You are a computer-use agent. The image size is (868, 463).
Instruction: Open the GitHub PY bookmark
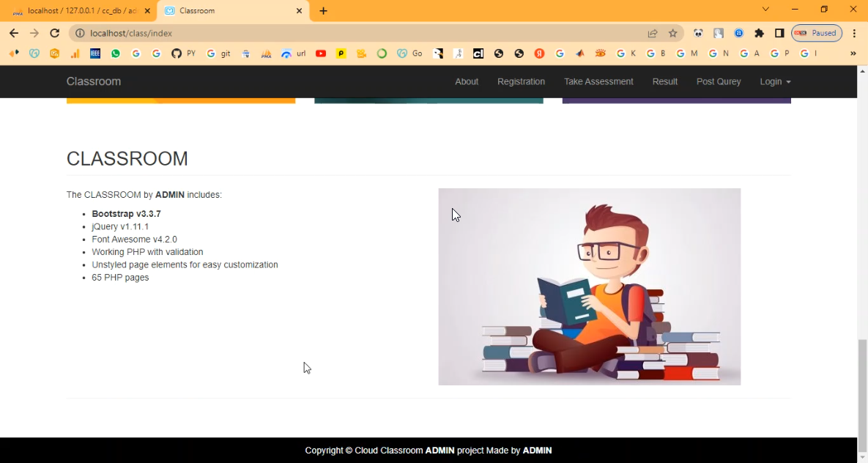coord(183,53)
